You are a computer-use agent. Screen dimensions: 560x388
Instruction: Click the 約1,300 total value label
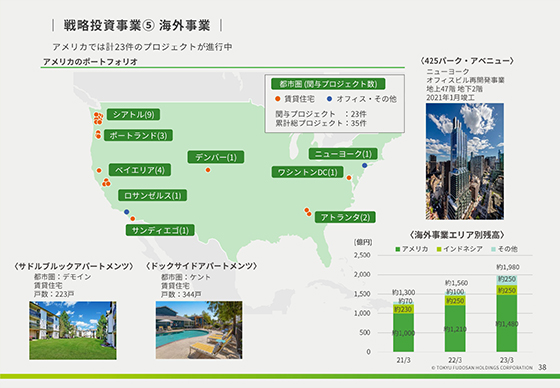coord(404,292)
